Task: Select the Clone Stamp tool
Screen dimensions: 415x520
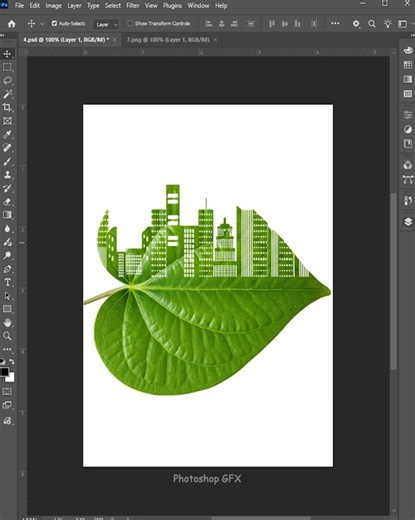Action: coord(7,175)
